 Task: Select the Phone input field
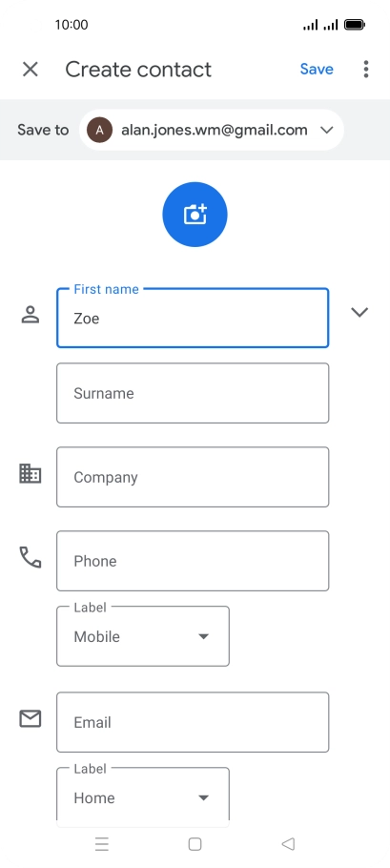[193, 561]
